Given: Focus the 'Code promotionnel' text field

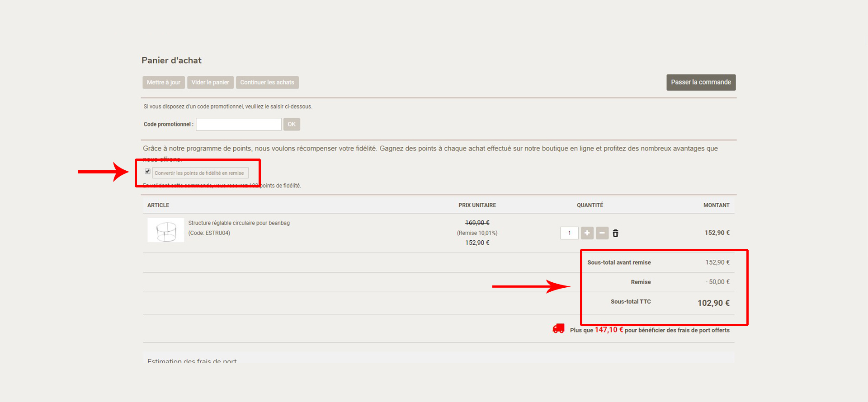Looking at the screenshot, I should click(238, 124).
